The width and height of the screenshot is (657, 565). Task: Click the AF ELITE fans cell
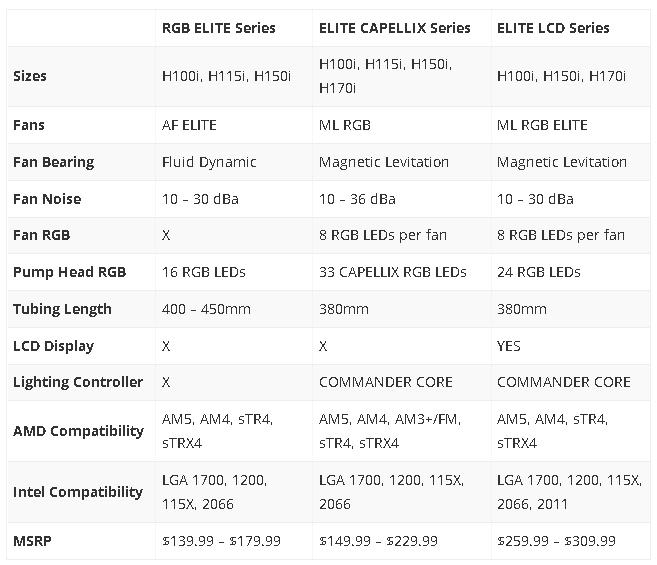(x=189, y=125)
